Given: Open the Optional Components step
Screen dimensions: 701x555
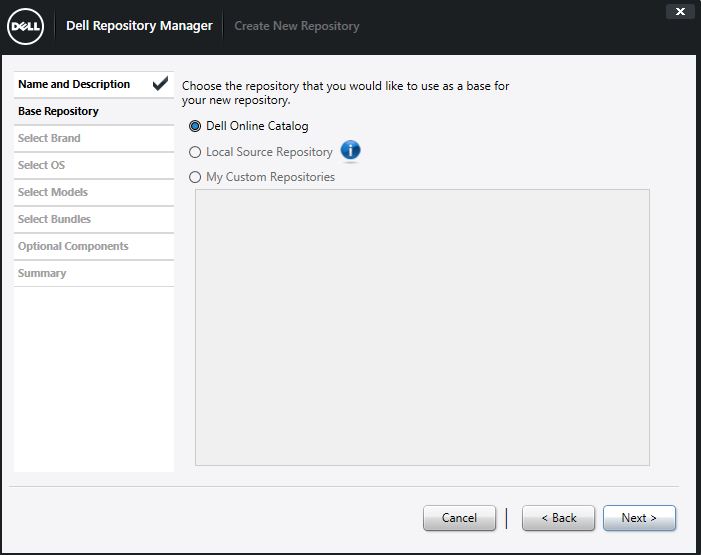Looking at the screenshot, I should 94,246.
